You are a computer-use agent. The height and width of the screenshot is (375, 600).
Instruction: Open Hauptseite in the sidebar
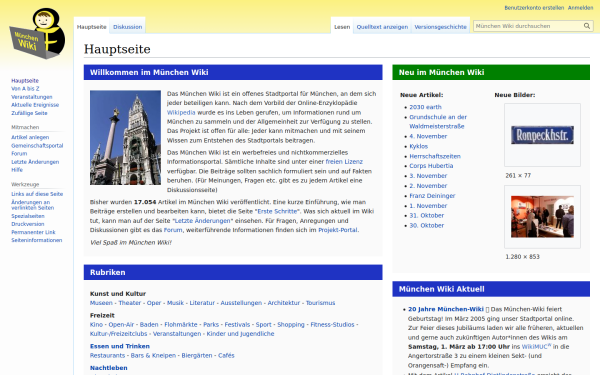click(x=25, y=81)
